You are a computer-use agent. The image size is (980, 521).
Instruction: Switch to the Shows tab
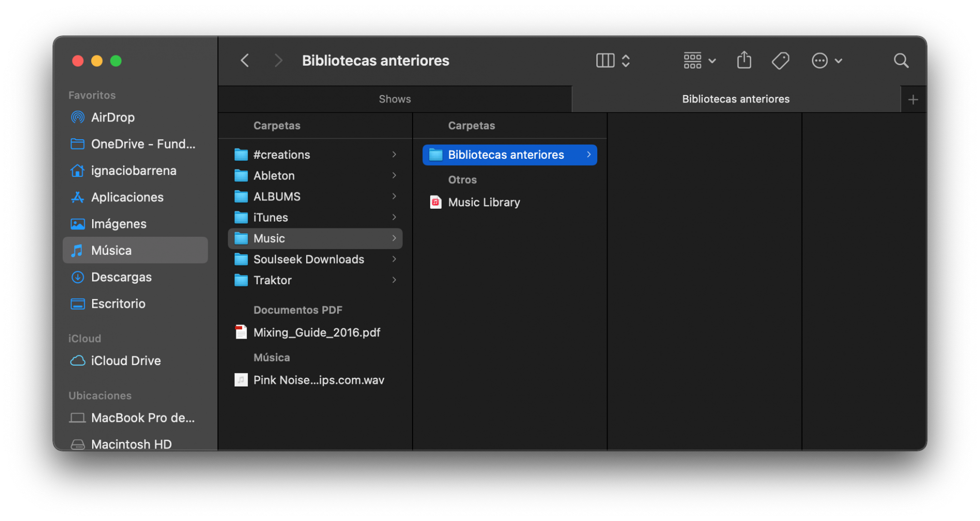(394, 99)
